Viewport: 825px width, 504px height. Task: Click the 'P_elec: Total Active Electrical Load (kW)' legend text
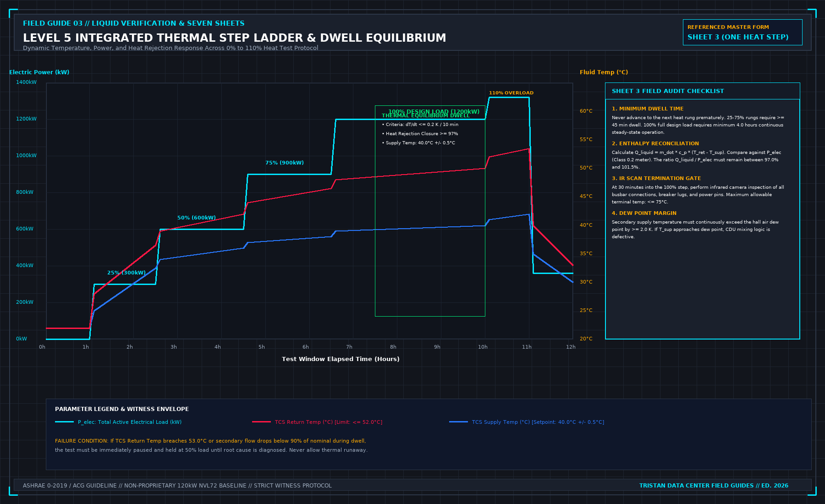click(130, 422)
